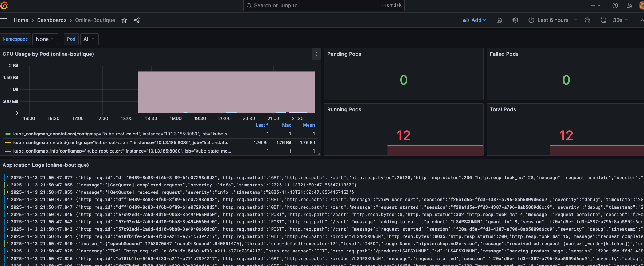This screenshot has width=644, height=266.
Task: Toggle kube_configmap_created series in legend
Action: coord(122,143)
